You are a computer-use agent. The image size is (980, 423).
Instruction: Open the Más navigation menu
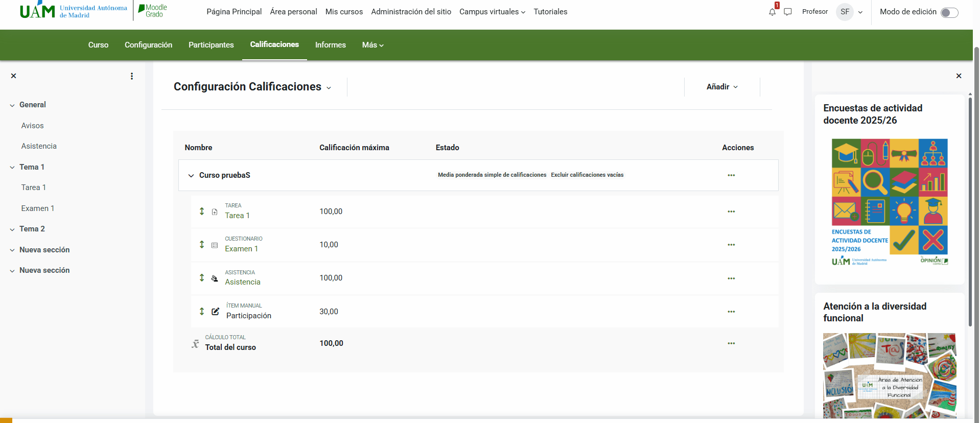pyautogui.click(x=372, y=45)
